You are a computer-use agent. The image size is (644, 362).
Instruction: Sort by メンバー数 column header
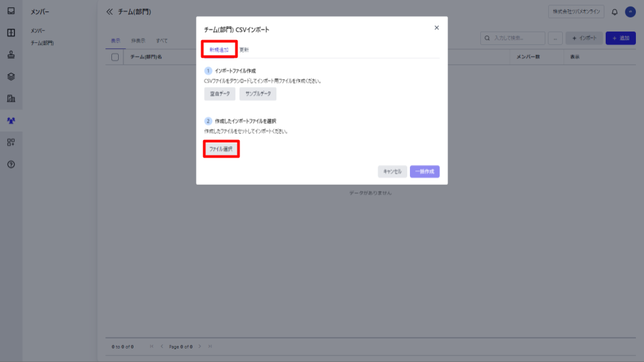(528, 57)
